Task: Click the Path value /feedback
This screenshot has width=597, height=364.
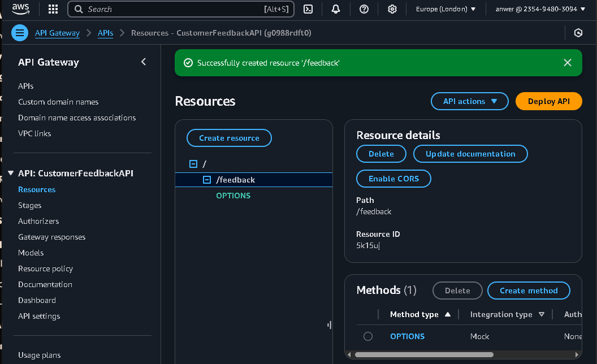Action: 374,212
